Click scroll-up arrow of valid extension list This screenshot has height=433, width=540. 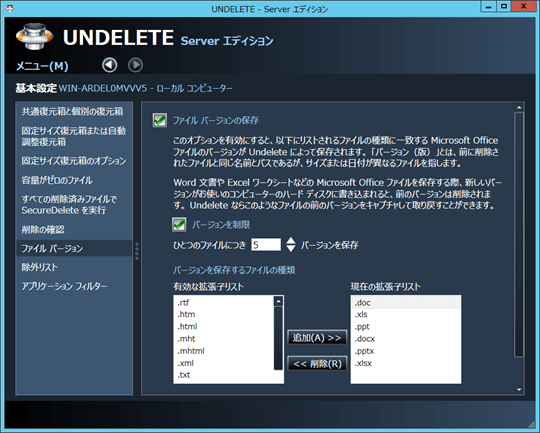click(278, 301)
